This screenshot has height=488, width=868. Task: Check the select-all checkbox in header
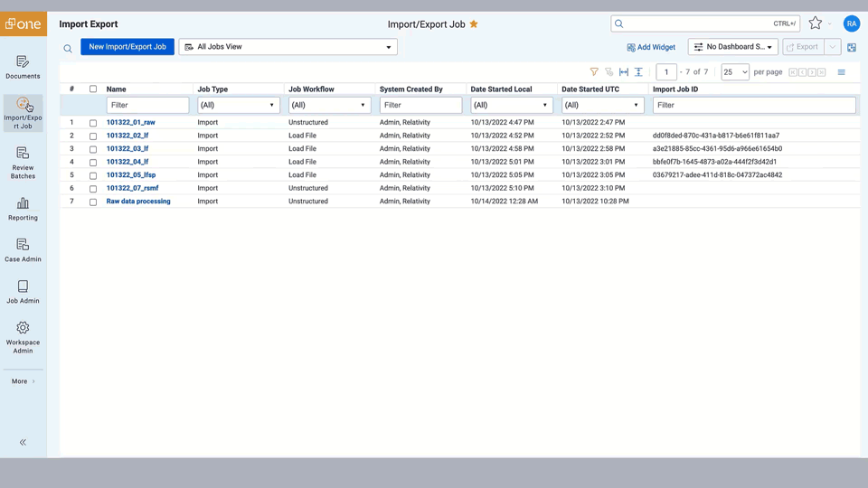click(x=93, y=89)
